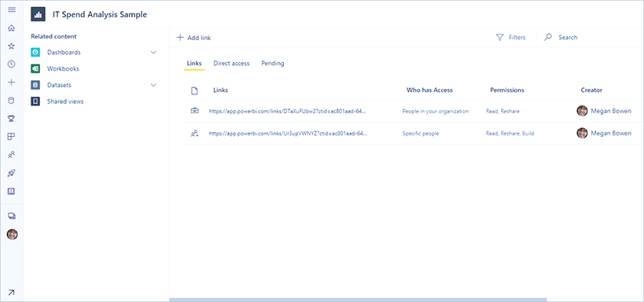Sort by Creator column header

coord(591,90)
